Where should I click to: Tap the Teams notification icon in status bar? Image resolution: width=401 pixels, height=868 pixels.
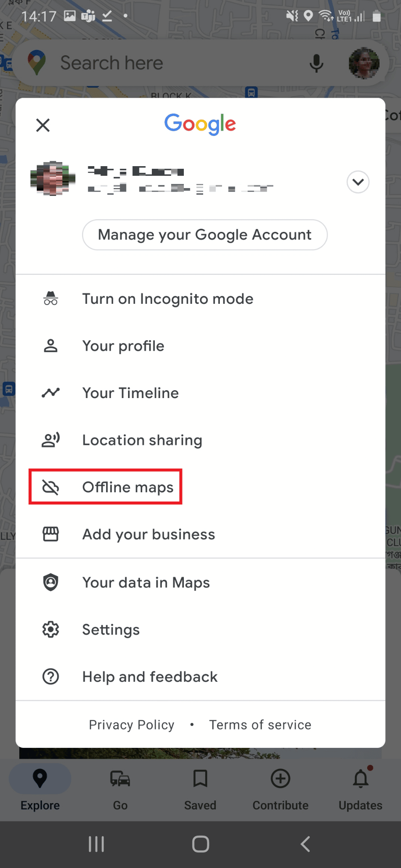[88, 16]
